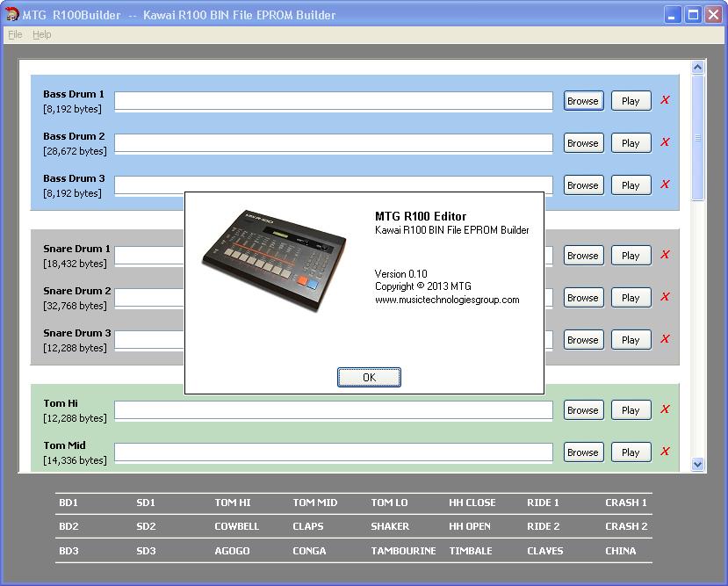Select the SD2 pad label

pos(147,526)
